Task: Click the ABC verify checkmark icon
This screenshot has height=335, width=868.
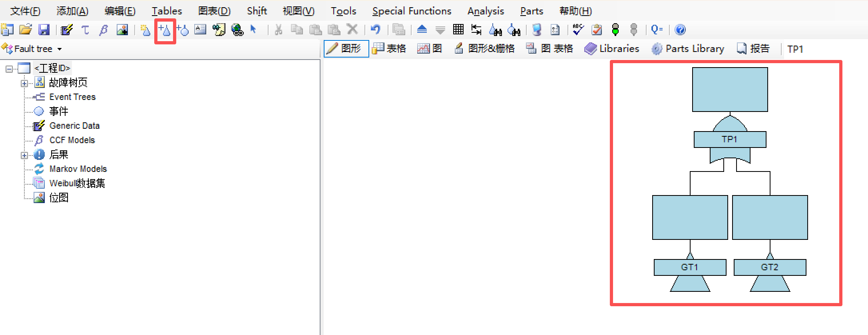Action: [x=578, y=30]
